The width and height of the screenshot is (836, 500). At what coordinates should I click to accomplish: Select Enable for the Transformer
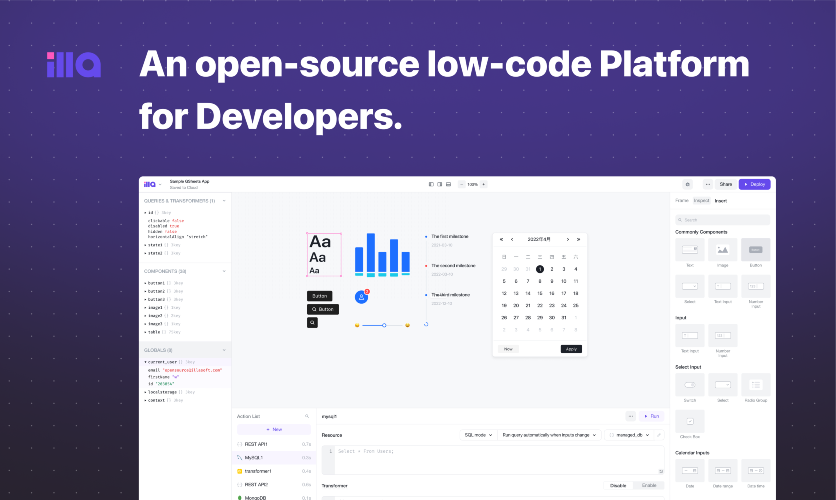pyautogui.click(x=649, y=486)
